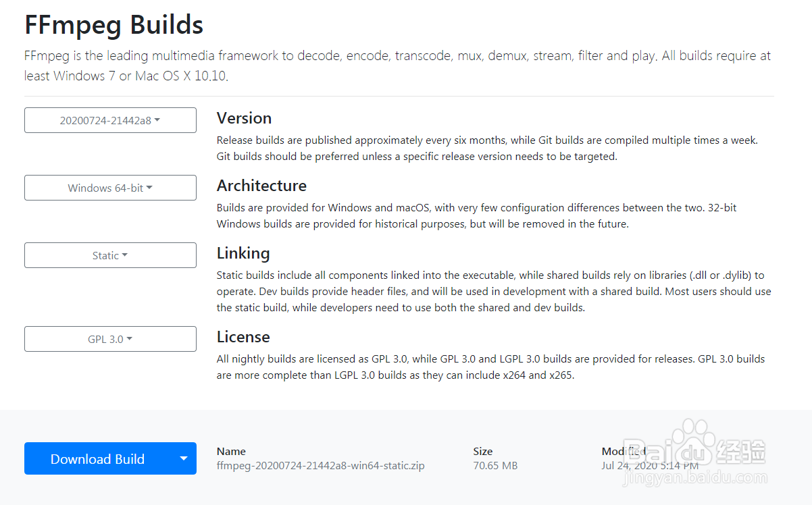The width and height of the screenshot is (812, 505).
Task: Select the Linking section heading
Action: point(243,253)
